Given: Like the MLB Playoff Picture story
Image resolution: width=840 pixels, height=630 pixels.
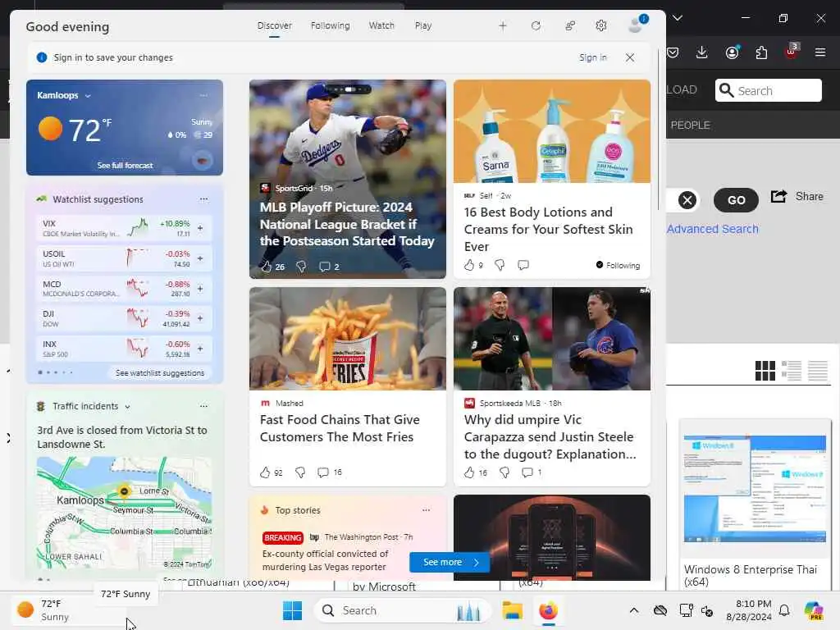Looking at the screenshot, I should tap(267, 267).
